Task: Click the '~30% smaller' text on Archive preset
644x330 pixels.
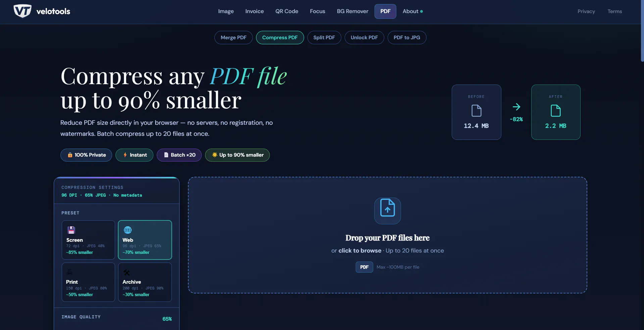Action: 136,295
